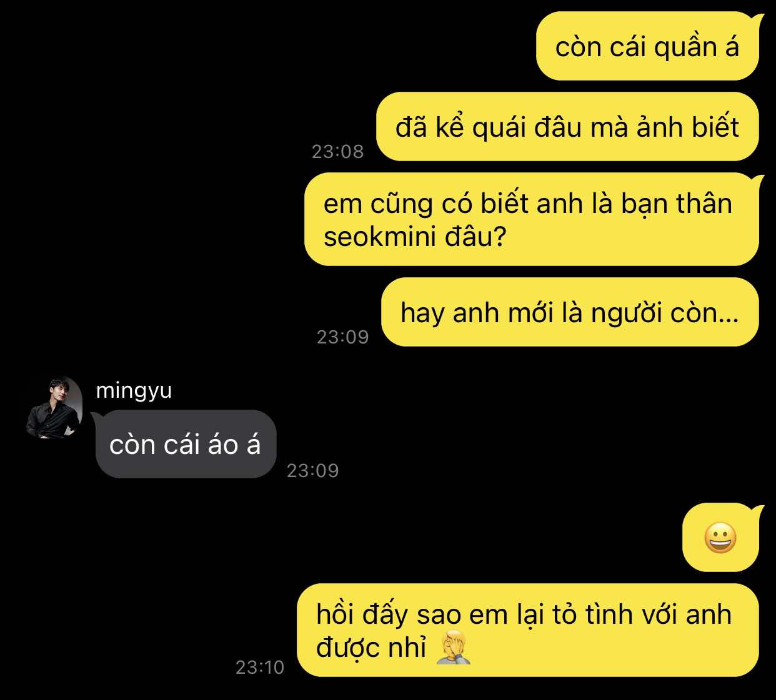The height and width of the screenshot is (700, 776).
Task: Tap the 23:08 timestamp
Action: 337,151
